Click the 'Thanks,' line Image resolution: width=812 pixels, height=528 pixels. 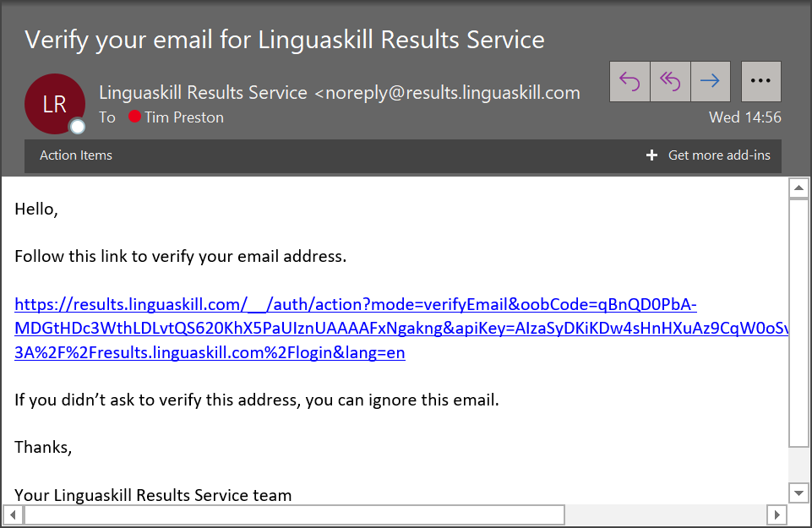(x=43, y=447)
